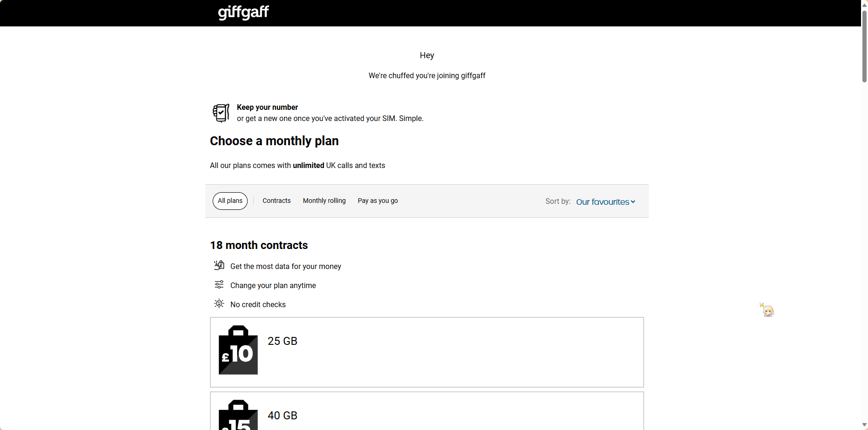The height and width of the screenshot is (430, 868).
Task: Switch to the Contracts filter
Action: (x=276, y=201)
